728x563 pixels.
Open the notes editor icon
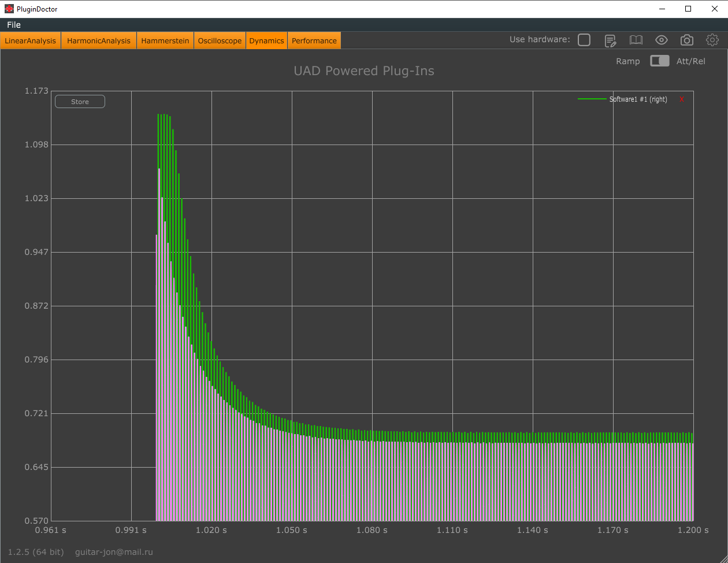610,40
